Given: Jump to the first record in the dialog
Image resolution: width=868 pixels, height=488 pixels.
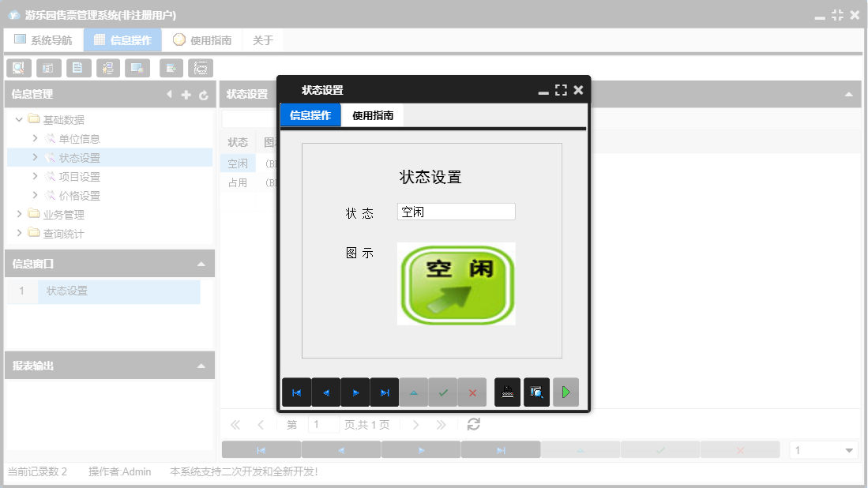Looking at the screenshot, I should (x=296, y=392).
